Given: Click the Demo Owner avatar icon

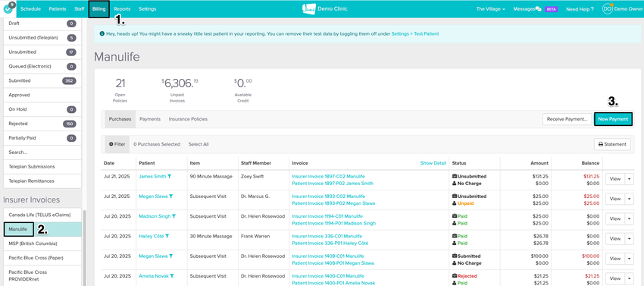Looking at the screenshot, I should (x=608, y=8).
